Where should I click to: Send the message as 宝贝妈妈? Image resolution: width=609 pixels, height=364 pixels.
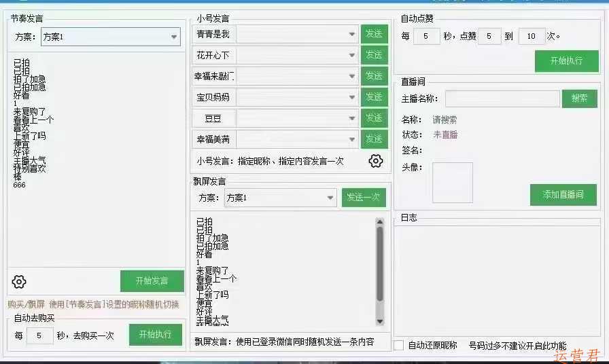pos(374,97)
